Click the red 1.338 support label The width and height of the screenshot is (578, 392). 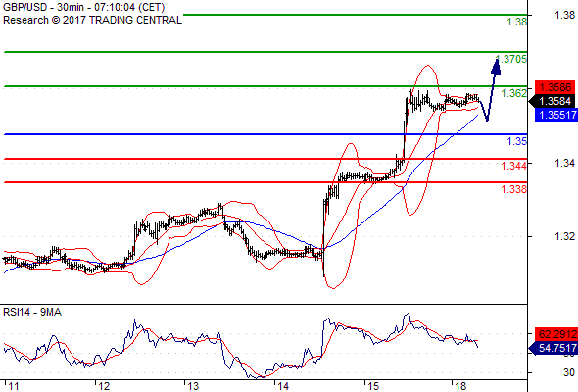click(514, 189)
